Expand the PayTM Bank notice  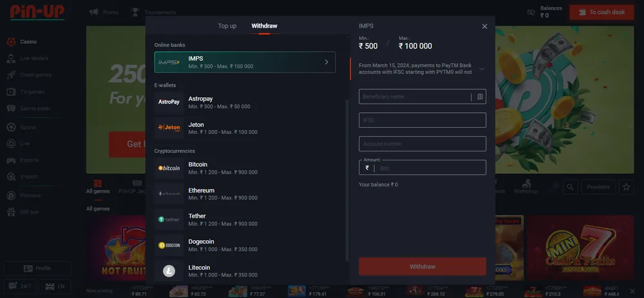click(482, 69)
